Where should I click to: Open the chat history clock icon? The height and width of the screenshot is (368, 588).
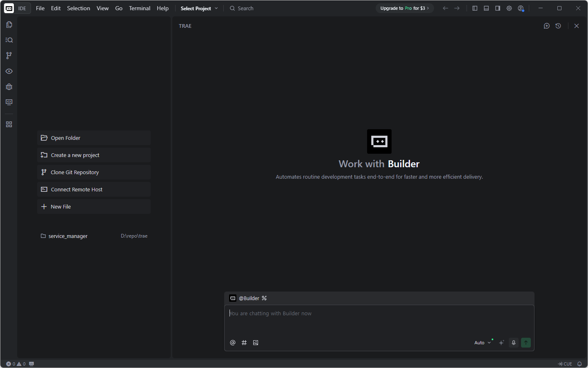click(558, 26)
